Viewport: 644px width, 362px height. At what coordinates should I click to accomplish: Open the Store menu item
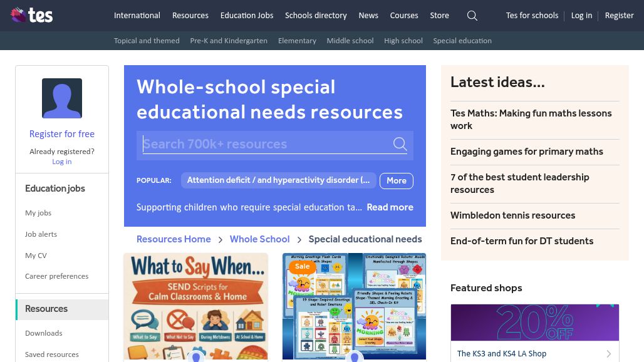(x=440, y=15)
